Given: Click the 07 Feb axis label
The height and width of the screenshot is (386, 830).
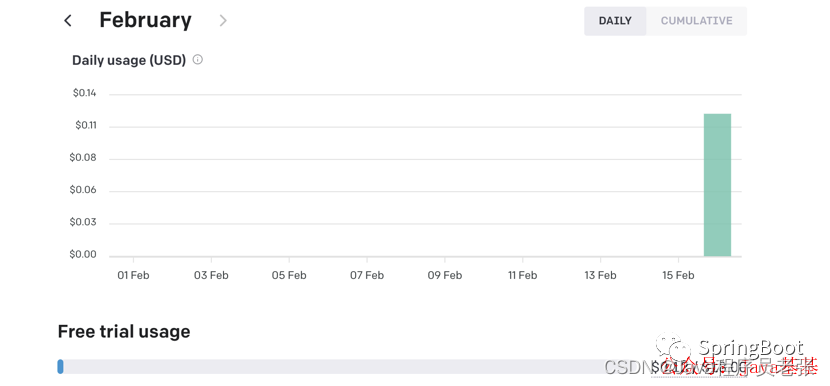Looking at the screenshot, I should pyautogui.click(x=367, y=275).
